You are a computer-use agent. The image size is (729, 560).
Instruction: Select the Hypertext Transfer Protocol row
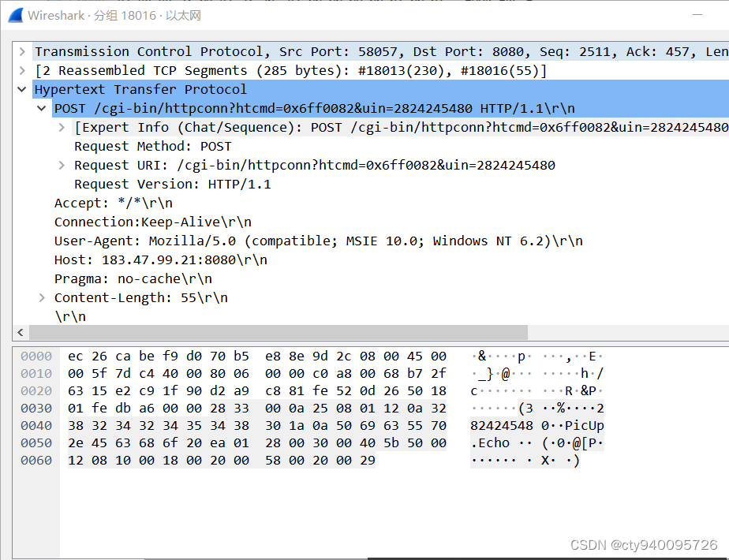[x=381, y=89]
